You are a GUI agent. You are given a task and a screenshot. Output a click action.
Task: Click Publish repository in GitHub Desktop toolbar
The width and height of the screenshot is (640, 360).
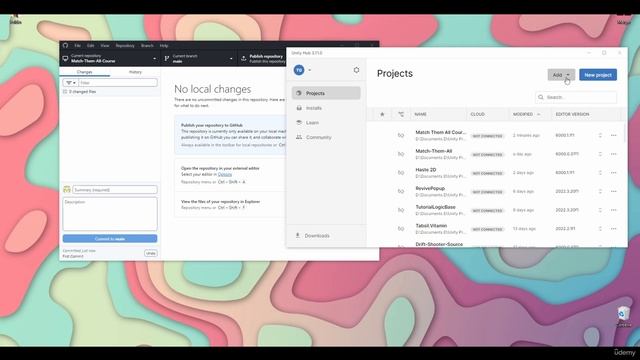pyautogui.click(x=263, y=58)
